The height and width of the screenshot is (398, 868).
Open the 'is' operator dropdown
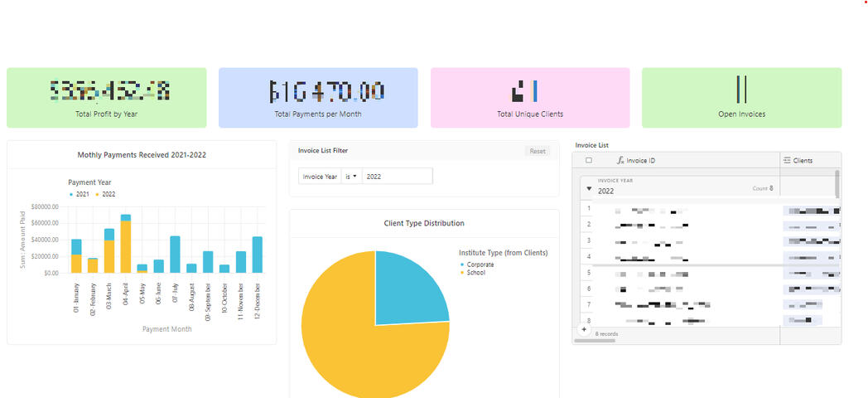click(x=350, y=177)
